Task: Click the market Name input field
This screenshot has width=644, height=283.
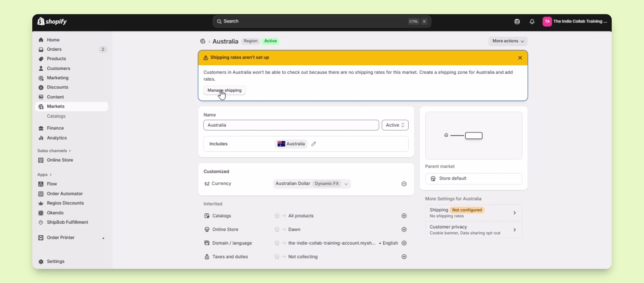Action: 291,125
